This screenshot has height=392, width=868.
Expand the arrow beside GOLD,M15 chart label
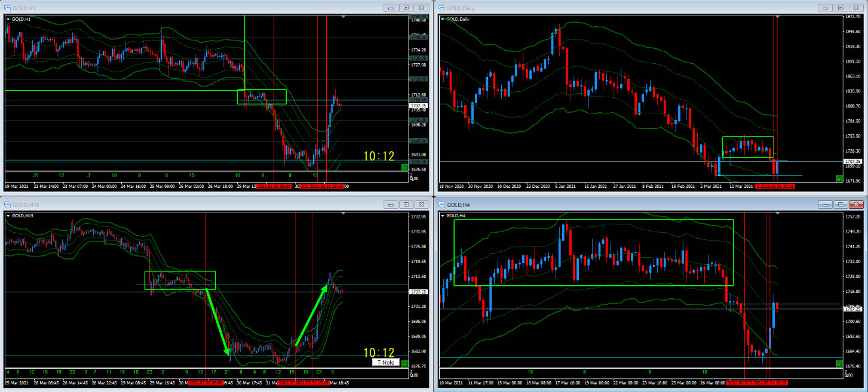8,215
